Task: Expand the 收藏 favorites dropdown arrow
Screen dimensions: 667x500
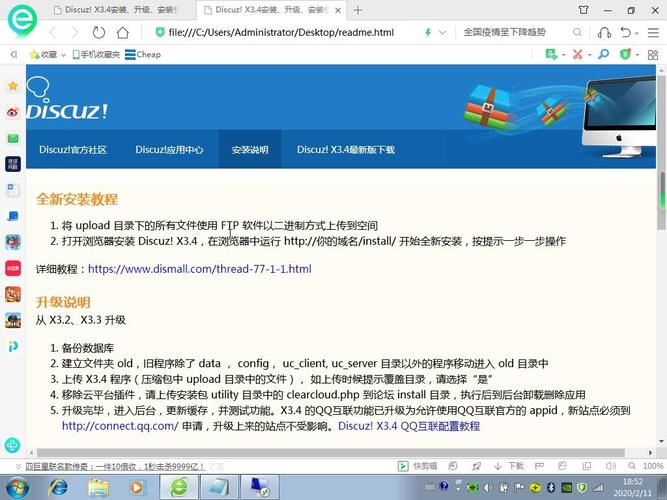Action: 63,55
